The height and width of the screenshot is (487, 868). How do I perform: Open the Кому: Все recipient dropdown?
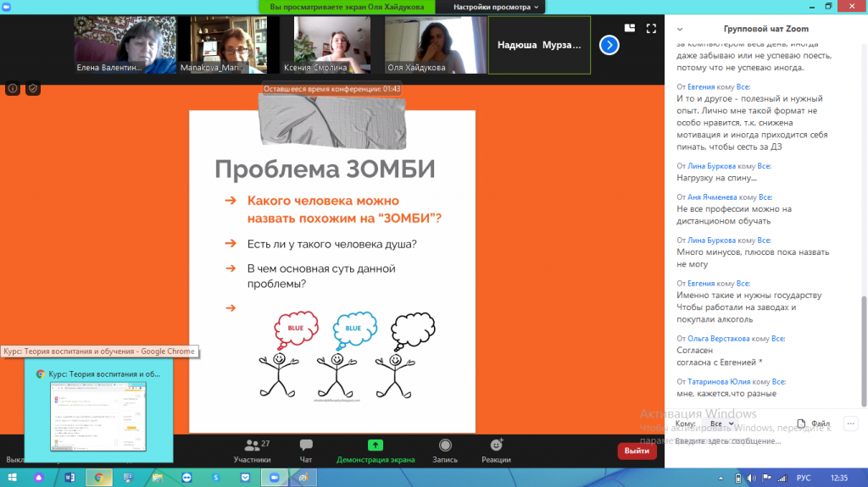pyautogui.click(x=721, y=423)
